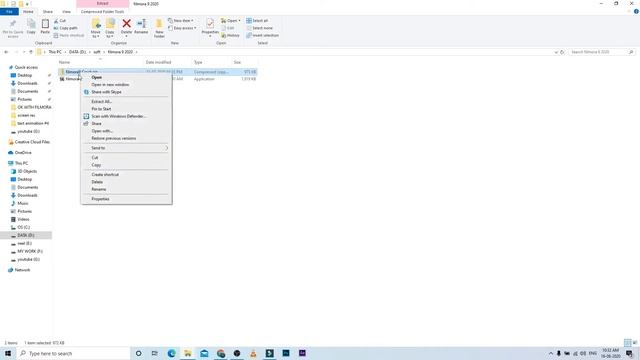The width and height of the screenshot is (640, 360).
Task: Choose Pin to Start in the context menu
Action: point(101,109)
